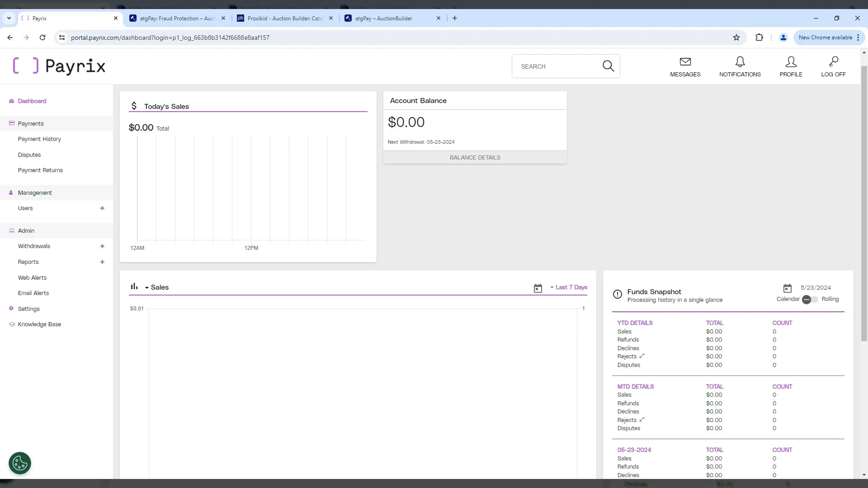Open the Notifications bell icon
868x488 pixels.
pos(740,62)
